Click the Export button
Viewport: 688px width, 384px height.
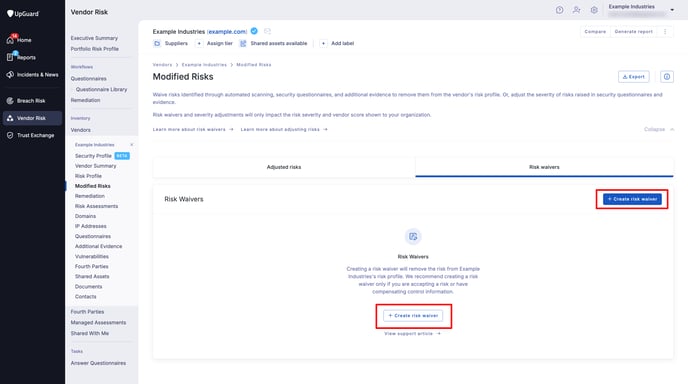click(x=634, y=76)
